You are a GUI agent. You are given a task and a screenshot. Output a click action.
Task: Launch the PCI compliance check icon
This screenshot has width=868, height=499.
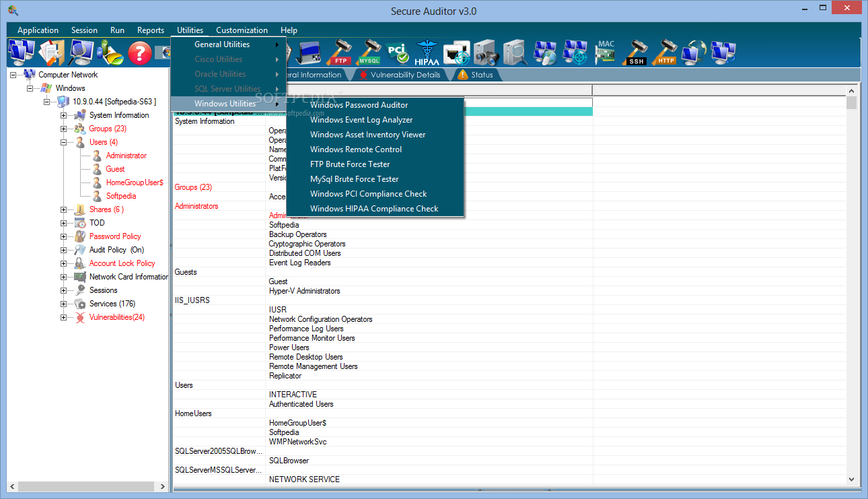click(x=397, y=53)
